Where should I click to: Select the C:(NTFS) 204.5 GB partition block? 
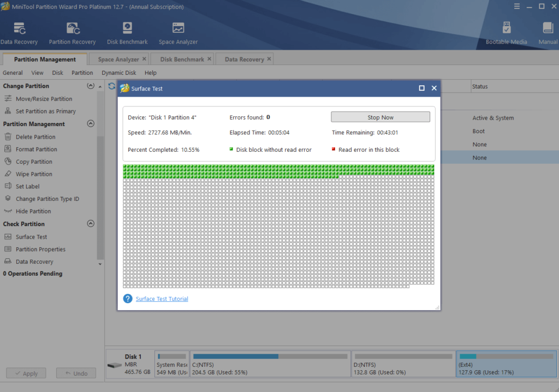270,364
